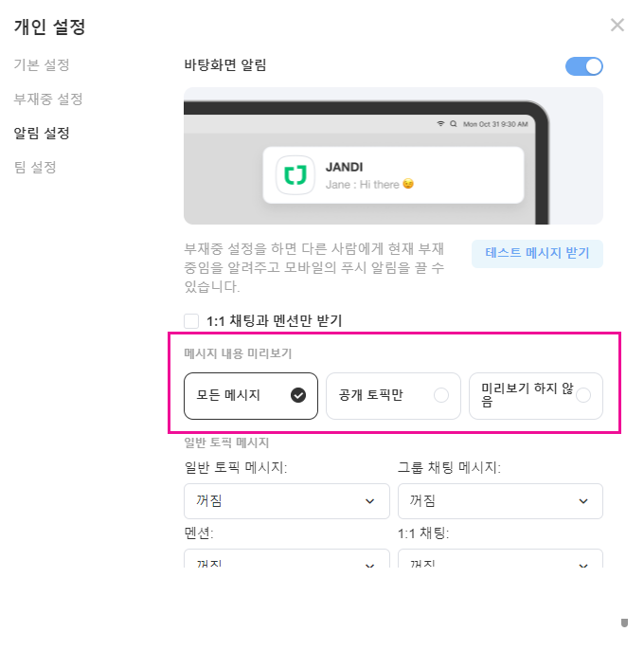Switch to 팀 설정 section
Image resolution: width=644 pixels, height=650 pixels.
tap(35, 167)
